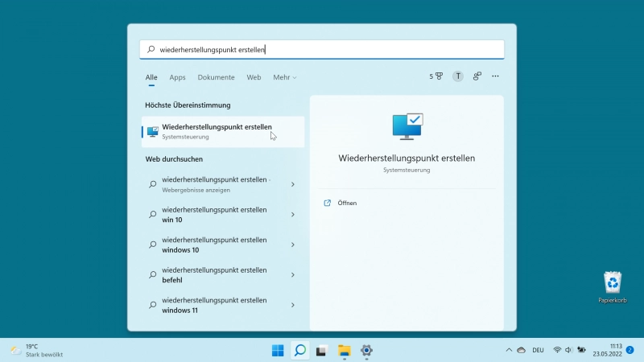The width and height of the screenshot is (644, 362).
Task: Open Wi-Fi network tray icon
Action: coord(557,350)
